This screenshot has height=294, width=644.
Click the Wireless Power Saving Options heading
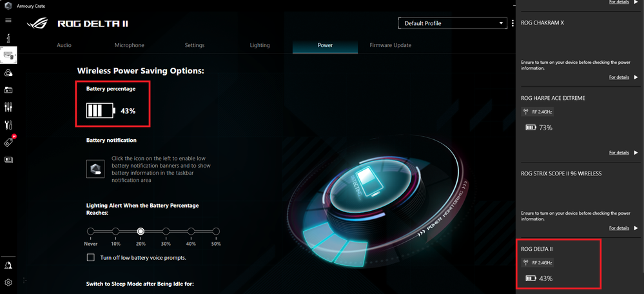point(141,71)
